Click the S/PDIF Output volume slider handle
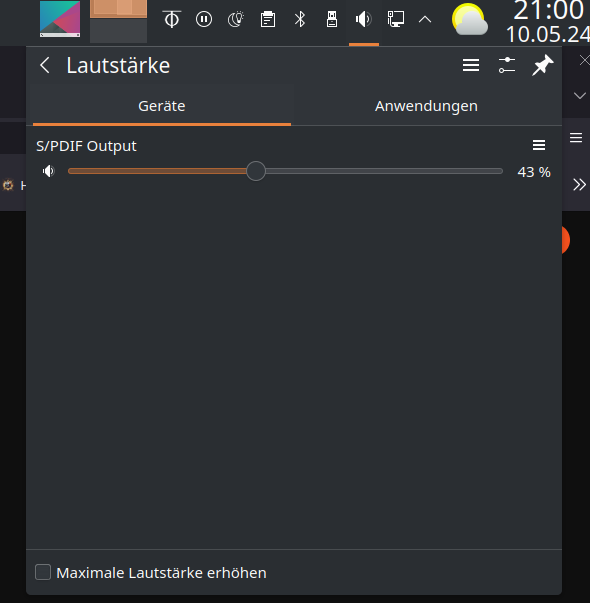The width and height of the screenshot is (590, 603). 256,171
